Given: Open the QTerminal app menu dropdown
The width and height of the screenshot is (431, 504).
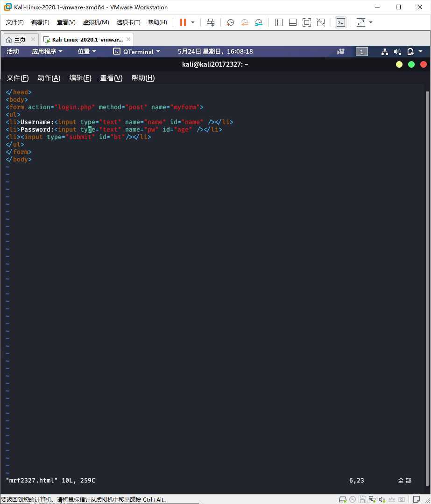Looking at the screenshot, I should [x=136, y=51].
